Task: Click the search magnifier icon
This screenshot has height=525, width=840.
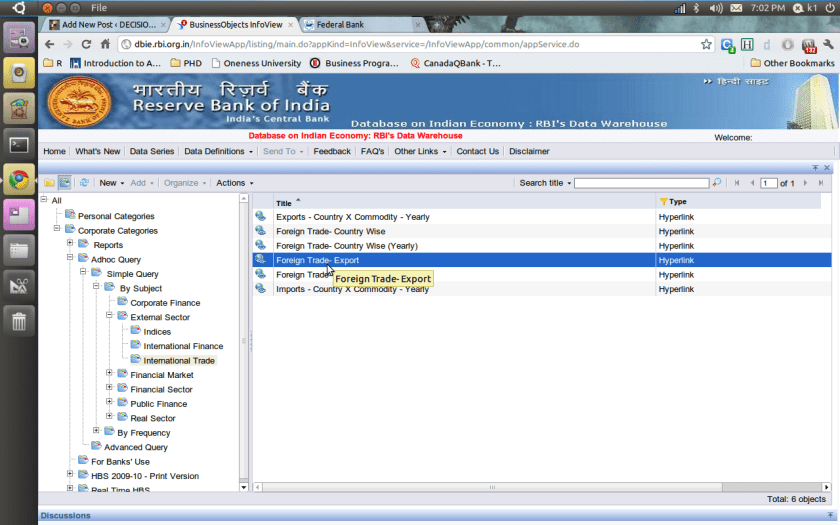Action: click(716, 183)
